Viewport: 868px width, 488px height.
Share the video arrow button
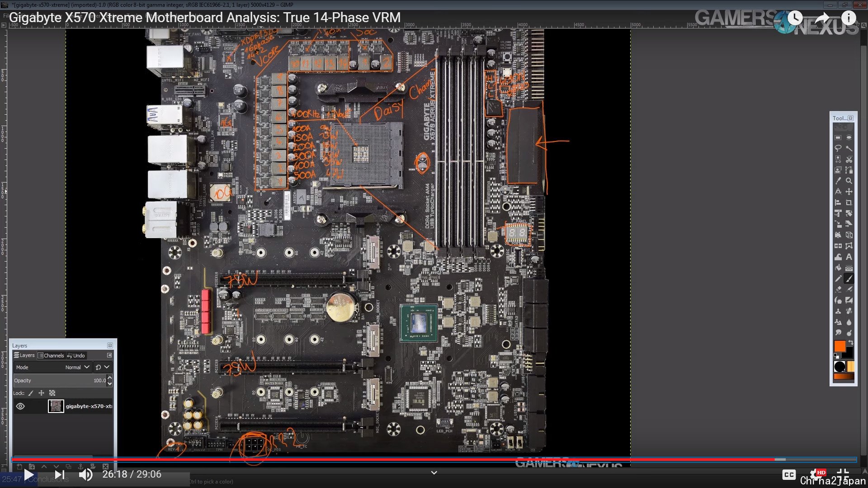click(822, 18)
